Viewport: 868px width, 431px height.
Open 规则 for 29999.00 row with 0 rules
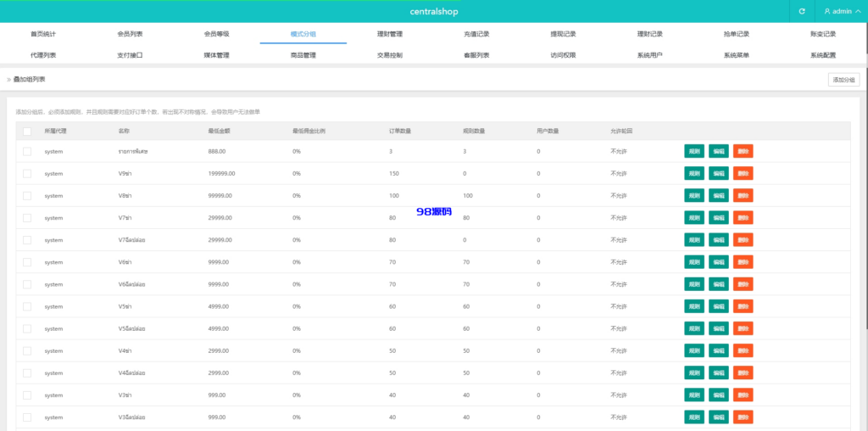(694, 240)
